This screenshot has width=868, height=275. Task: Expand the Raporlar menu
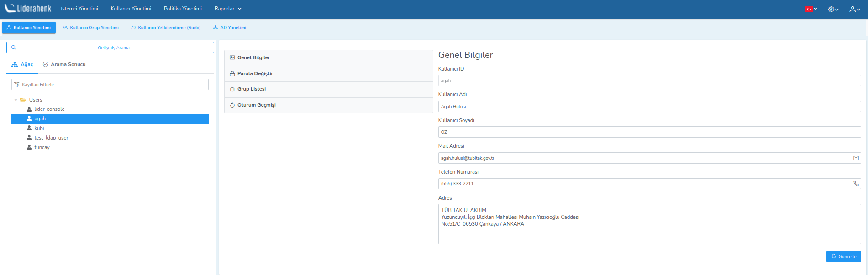tap(228, 9)
